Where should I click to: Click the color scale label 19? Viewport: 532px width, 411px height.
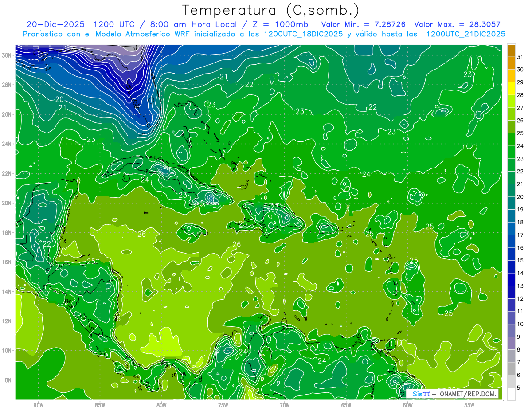[520, 210]
